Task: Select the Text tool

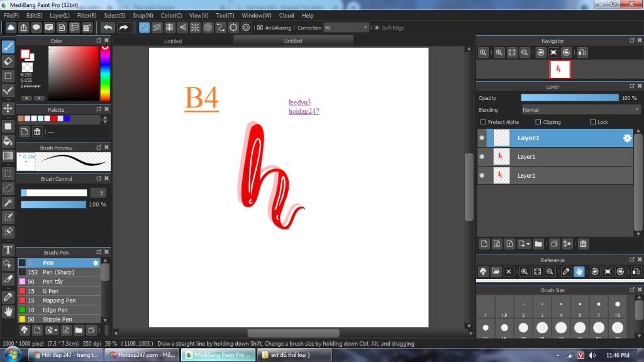Action: (8, 250)
